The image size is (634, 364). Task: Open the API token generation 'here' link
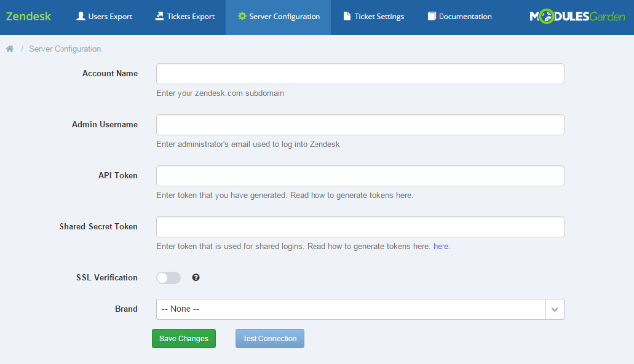(x=403, y=196)
